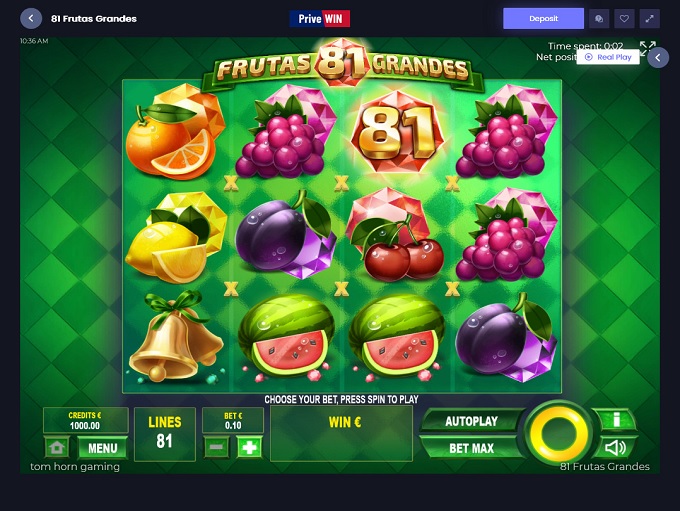Start AUTOPLAY mode
Screen dimensions: 680x511
(x=471, y=421)
